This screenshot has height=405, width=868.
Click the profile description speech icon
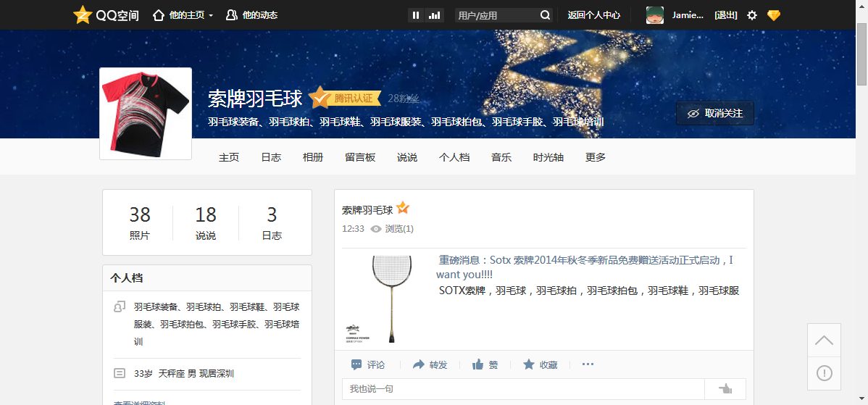[x=120, y=306]
